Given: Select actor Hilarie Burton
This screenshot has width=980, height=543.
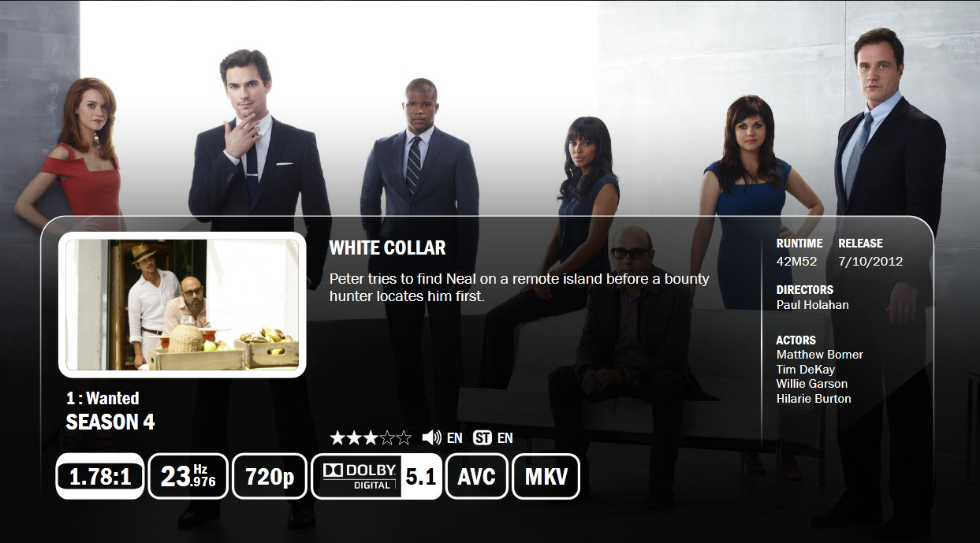Looking at the screenshot, I should [814, 398].
